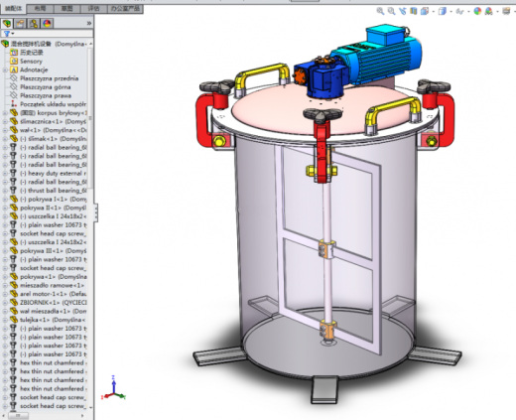Switch to the 评估 tab
The width and height of the screenshot is (516, 420).
click(x=93, y=9)
